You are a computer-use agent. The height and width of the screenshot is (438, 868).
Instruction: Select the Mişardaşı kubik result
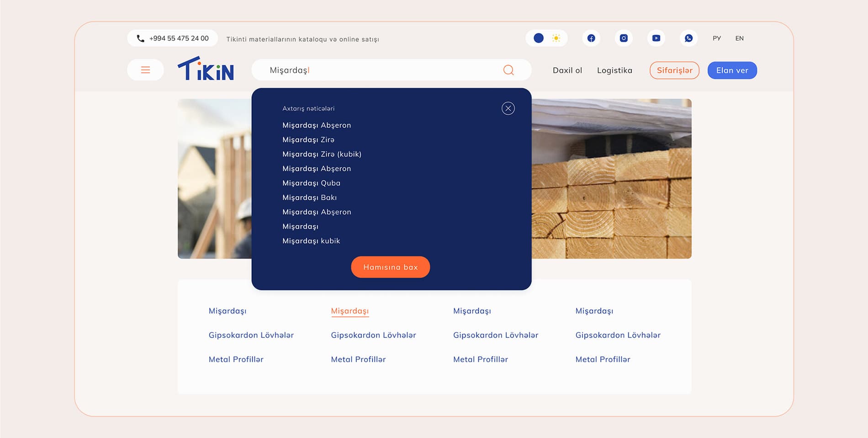point(311,241)
